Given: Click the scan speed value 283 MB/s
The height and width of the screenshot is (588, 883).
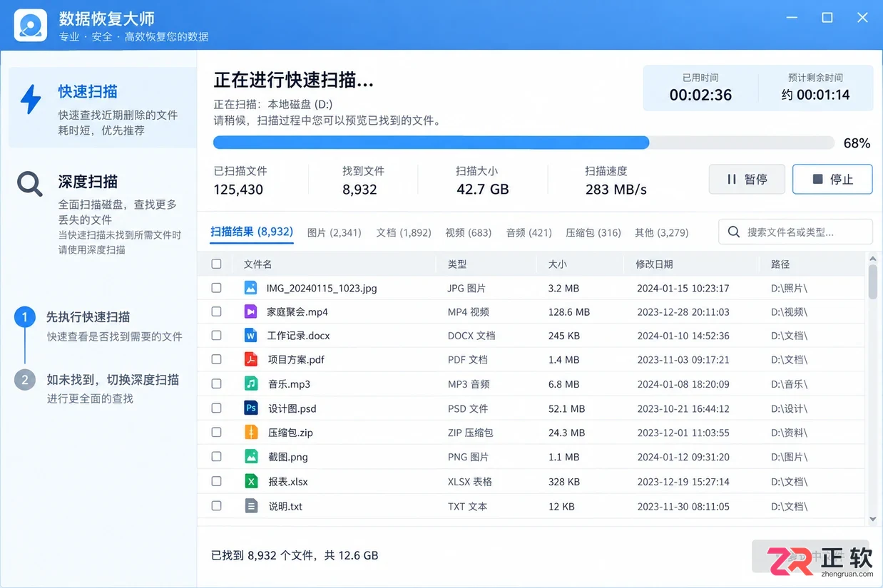Looking at the screenshot, I should [616, 190].
